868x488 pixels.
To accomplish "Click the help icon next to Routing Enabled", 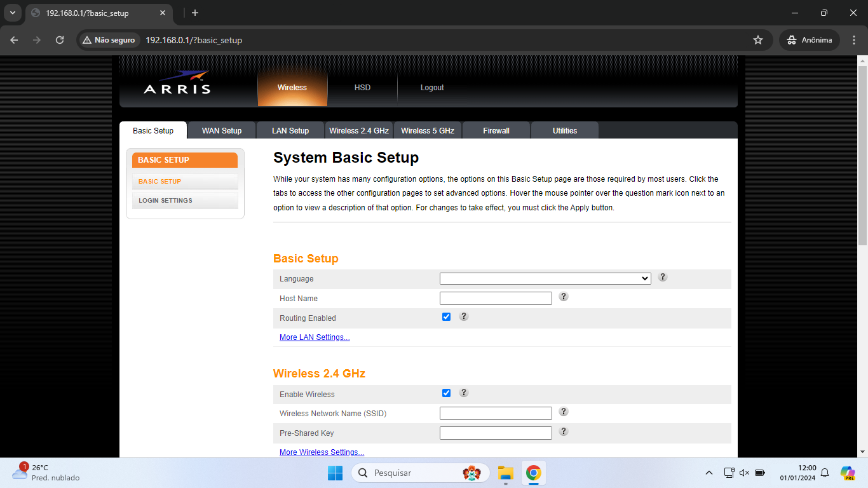I will click(x=464, y=316).
